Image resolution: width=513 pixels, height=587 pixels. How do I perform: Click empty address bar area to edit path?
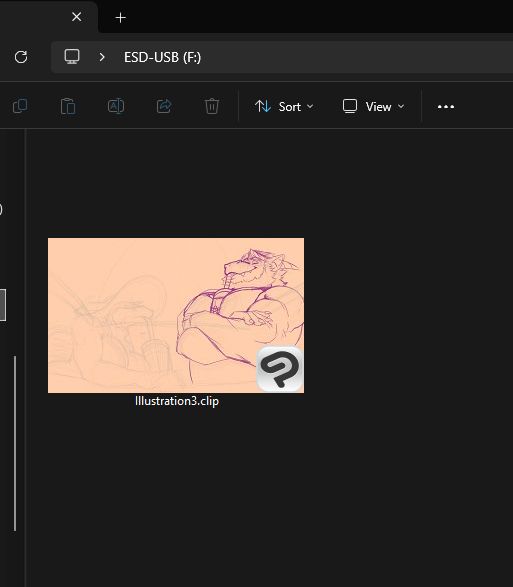coord(356,57)
